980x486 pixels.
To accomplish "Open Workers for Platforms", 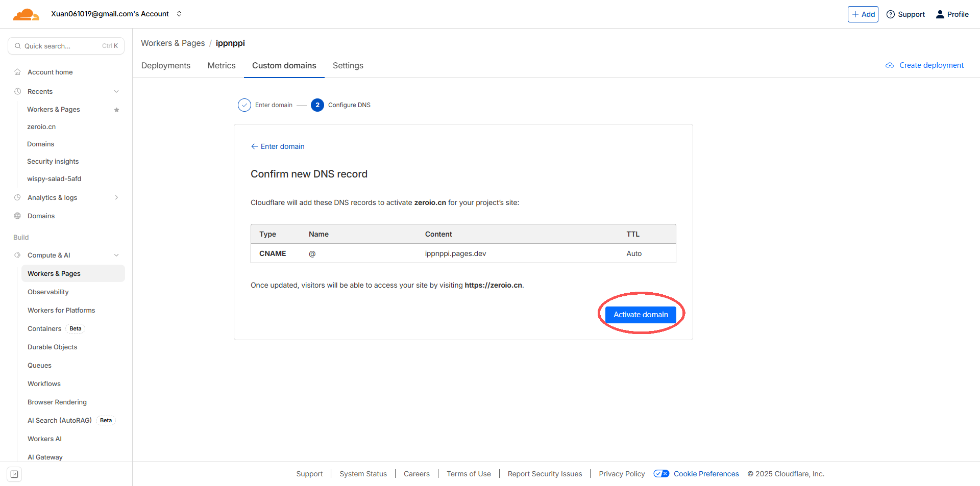I will tap(61, 310).
